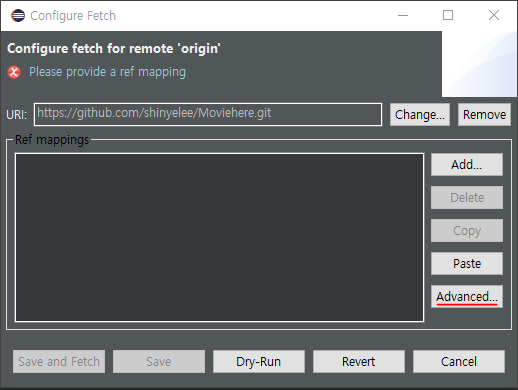Click into the URI text field
518x390 pixels.
(208, 114)
